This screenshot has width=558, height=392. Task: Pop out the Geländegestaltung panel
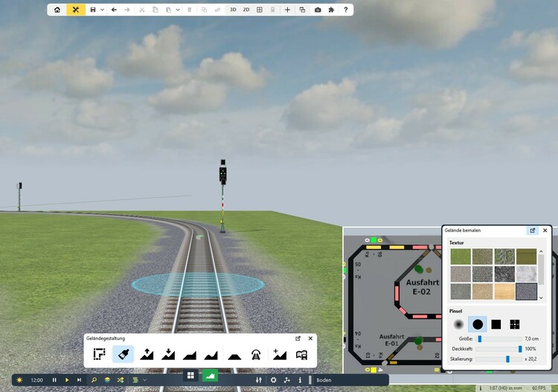[x=298, y=338]
